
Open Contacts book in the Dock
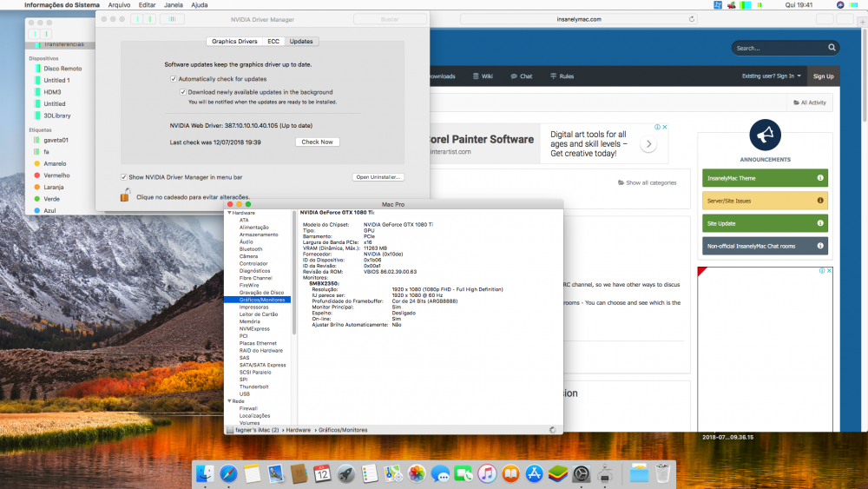(299, 474)
